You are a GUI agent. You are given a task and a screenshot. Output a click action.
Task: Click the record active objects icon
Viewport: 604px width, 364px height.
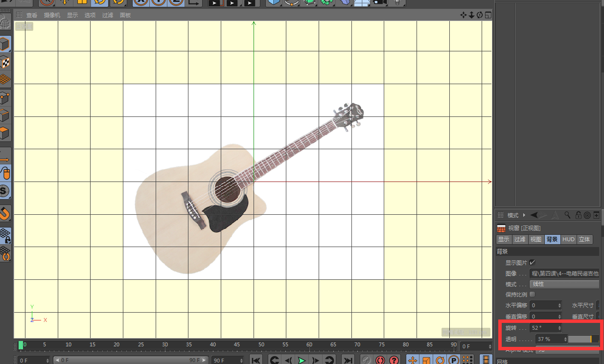point(380,361)
